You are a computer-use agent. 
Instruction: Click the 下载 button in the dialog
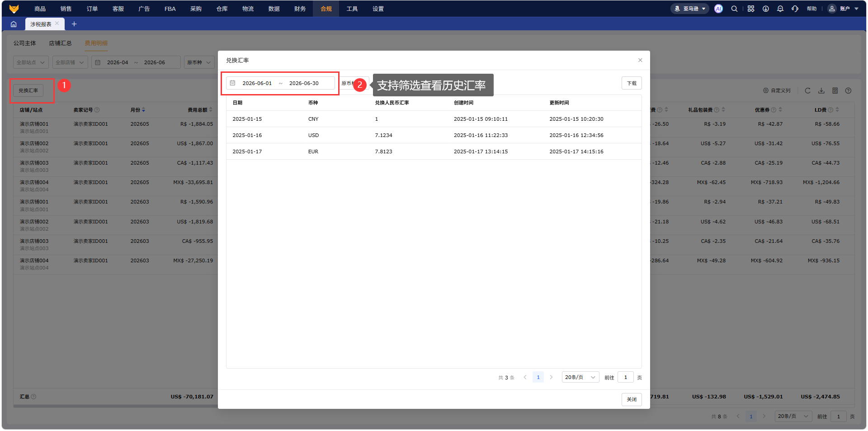(x=632, y=83)
